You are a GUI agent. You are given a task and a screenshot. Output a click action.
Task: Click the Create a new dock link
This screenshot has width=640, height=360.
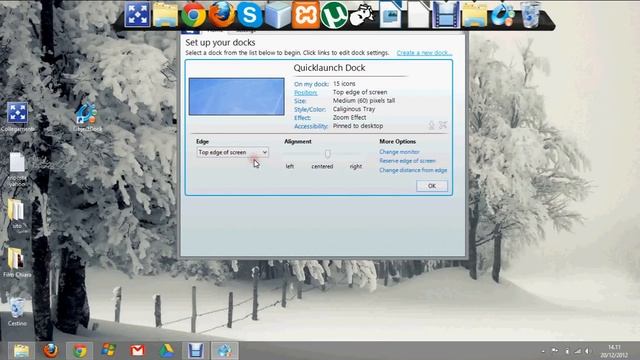coord(424,53)
